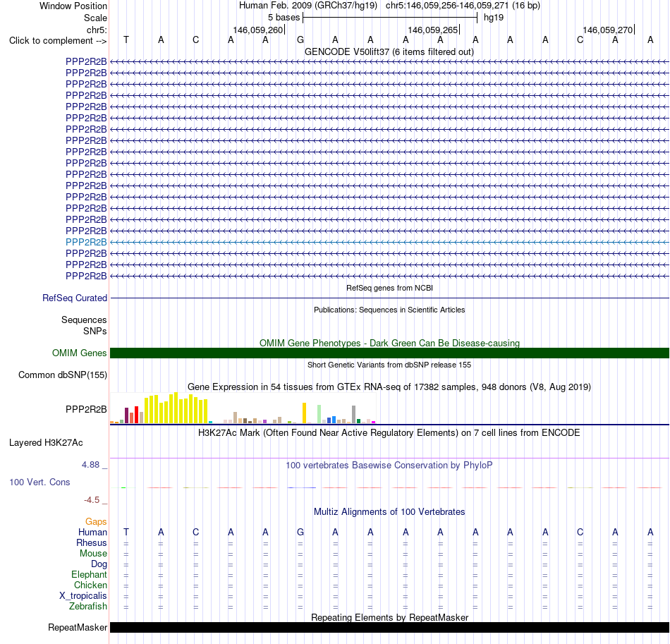Click the RepeatMasker track label
The image size is (670, 644).
(78, 627)
